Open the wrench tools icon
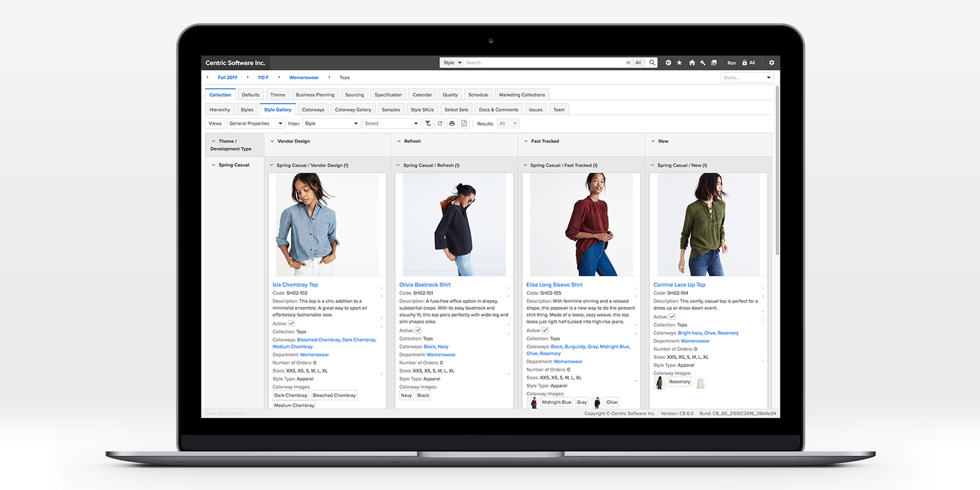This screenshot has height=490, width=980. coord(703,62)
